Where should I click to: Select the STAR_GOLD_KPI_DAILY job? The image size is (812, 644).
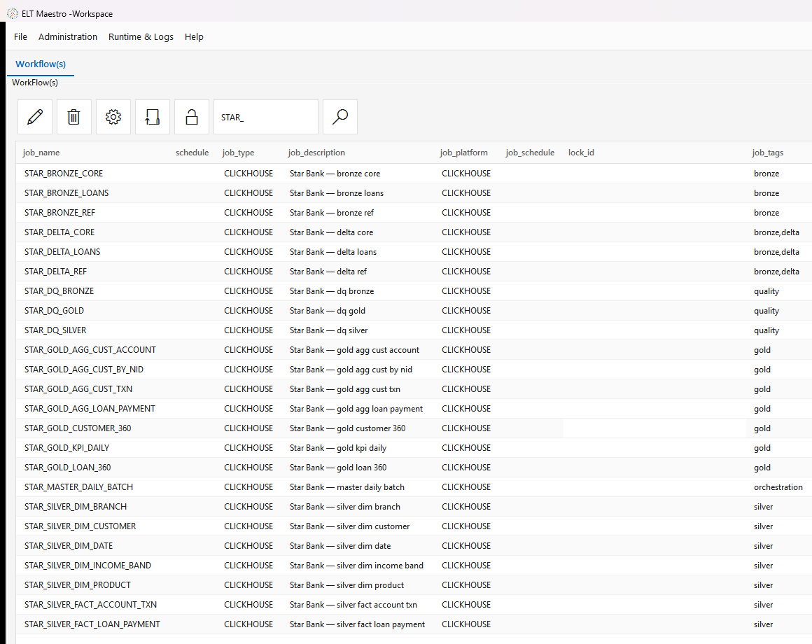coord(66,448)
